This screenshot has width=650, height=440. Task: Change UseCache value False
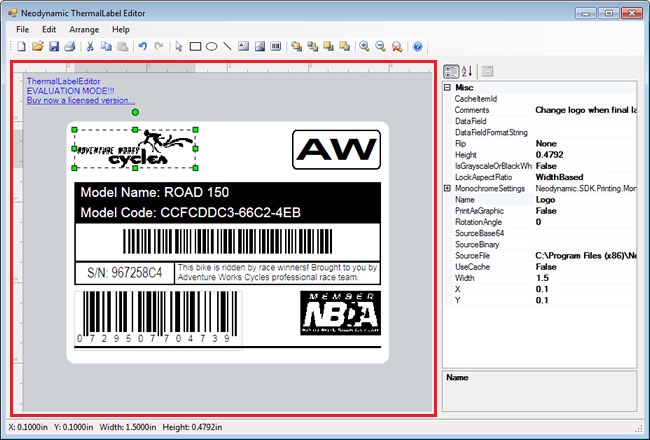[585, 267]
